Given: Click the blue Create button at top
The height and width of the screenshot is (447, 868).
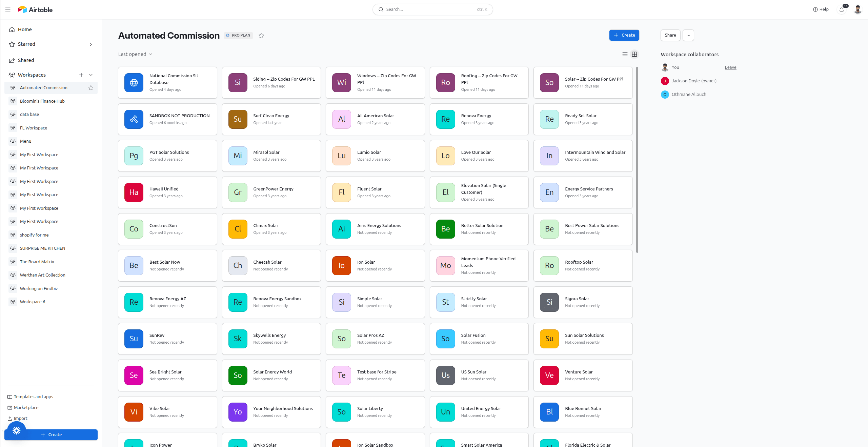Looking at the screenshot, I should [x=624, y=35].
